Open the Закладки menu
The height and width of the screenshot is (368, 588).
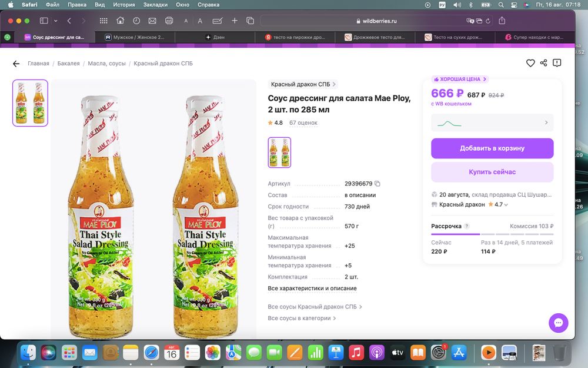tap(155, 5)
